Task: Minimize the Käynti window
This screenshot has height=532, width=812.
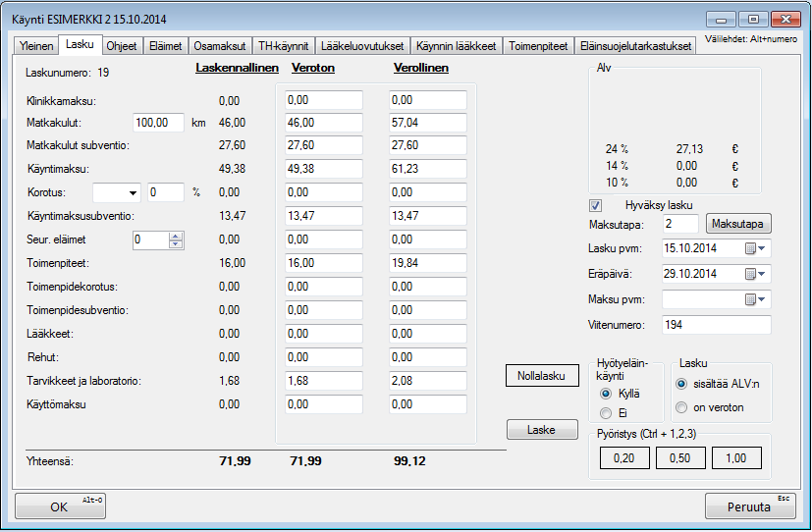Action: tap(721, 20)
